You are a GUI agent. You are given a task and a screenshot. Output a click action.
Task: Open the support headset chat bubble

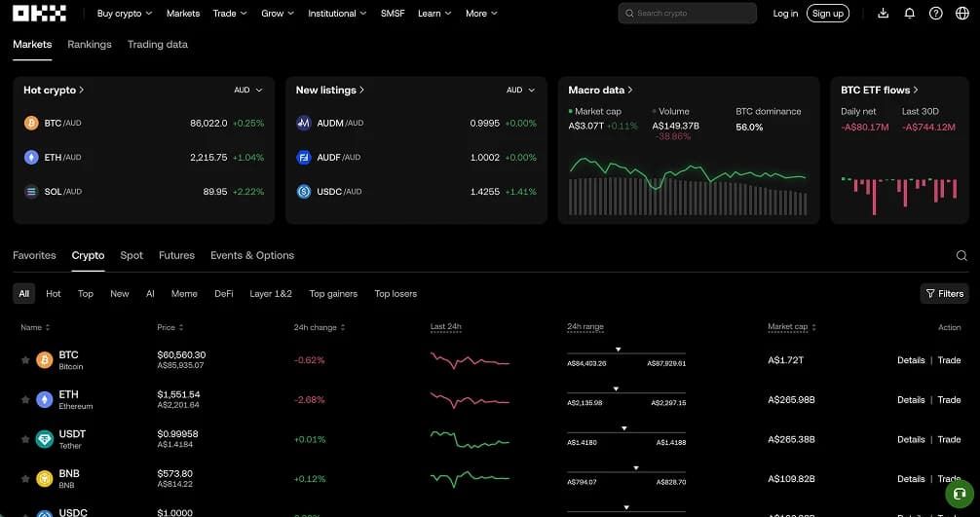coord(960,494)
